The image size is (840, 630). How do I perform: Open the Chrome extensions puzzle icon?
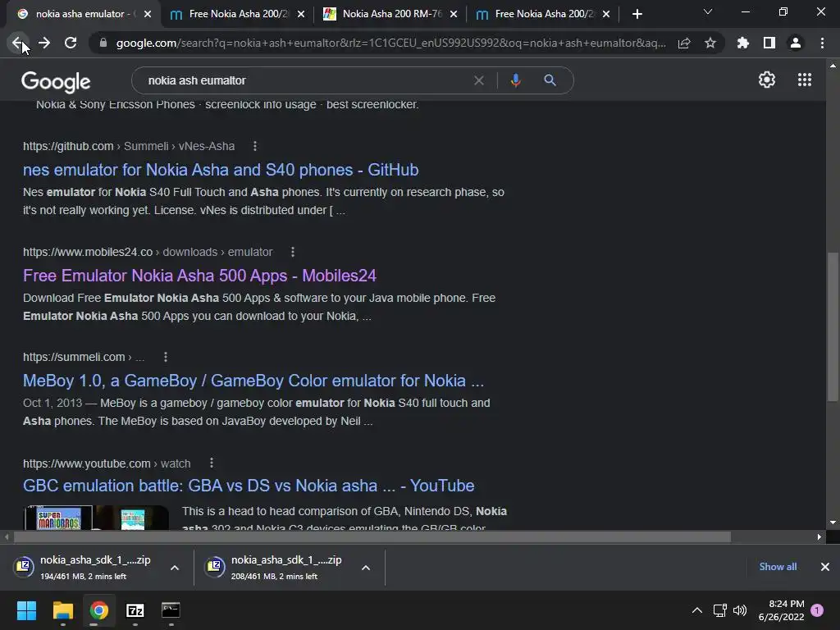pyautogui.click(x=743, y=43)
